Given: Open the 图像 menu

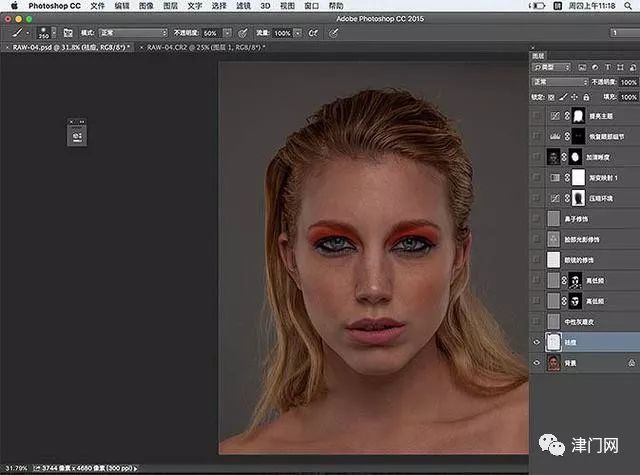Looking at the screenshot, I should point(146,6).
